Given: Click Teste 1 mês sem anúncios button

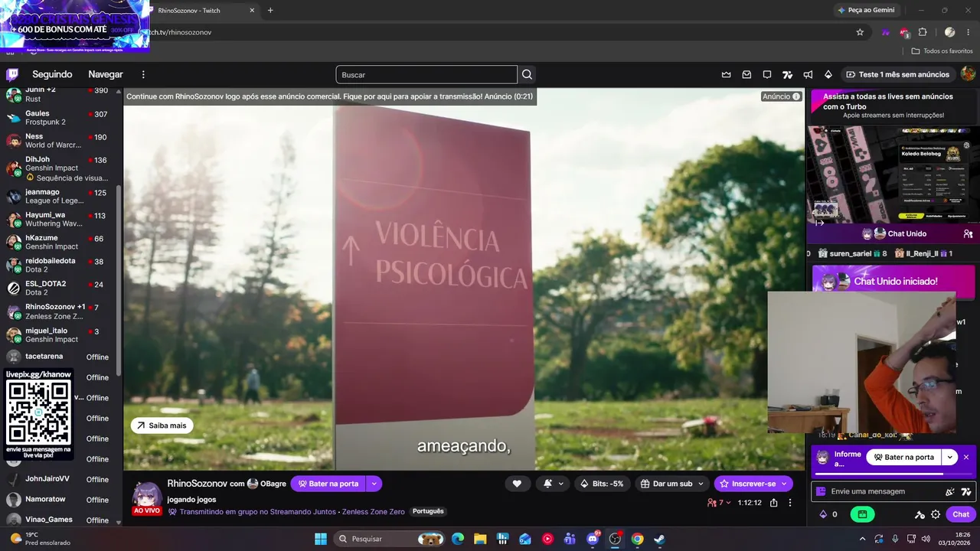Looking at the screenshot, I should (x=897, y=74).
